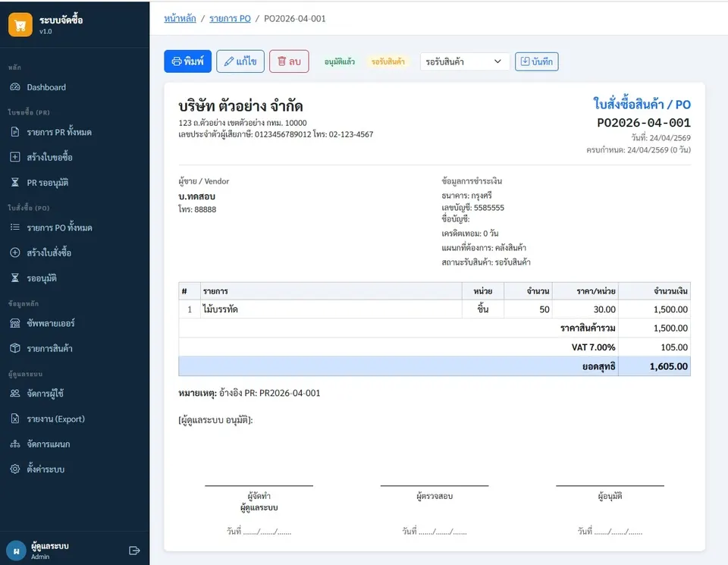Click the ผู้อนุมัติ signature label

(610, 496)
